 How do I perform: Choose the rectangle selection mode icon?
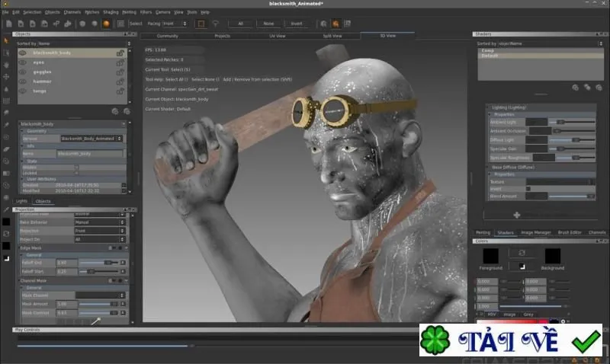click(201, 24)
